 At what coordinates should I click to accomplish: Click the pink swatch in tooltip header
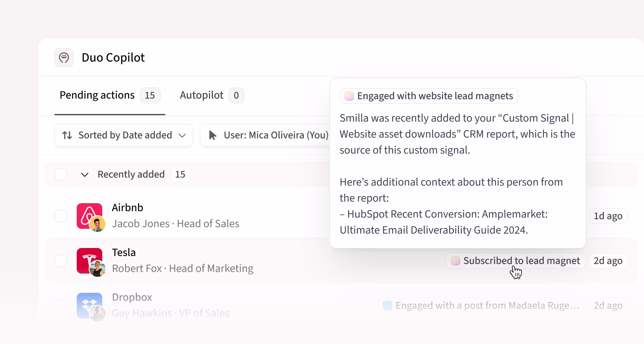click(x=349, y=96)
